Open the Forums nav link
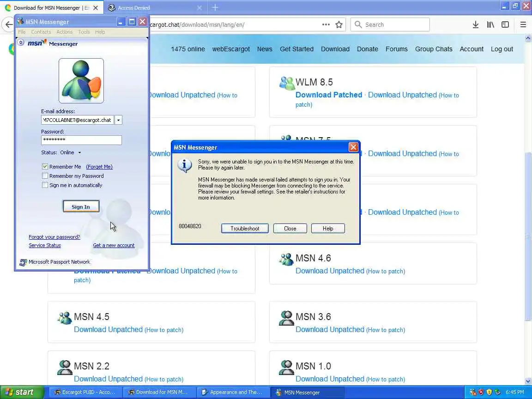532x399 pixels. (x=396, y=49)
